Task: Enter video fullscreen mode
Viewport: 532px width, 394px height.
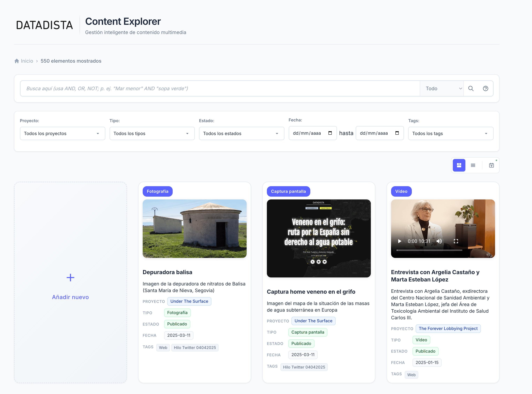Action: (x=456, y=241)
